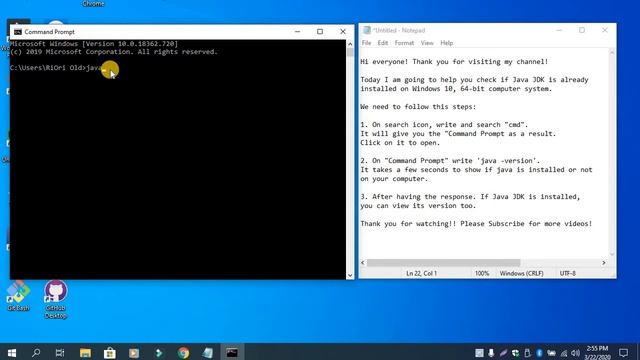Click the Notepad title bar icon
Image resolution: width=640 pixels, height=360 pixels.
(367, 30)
